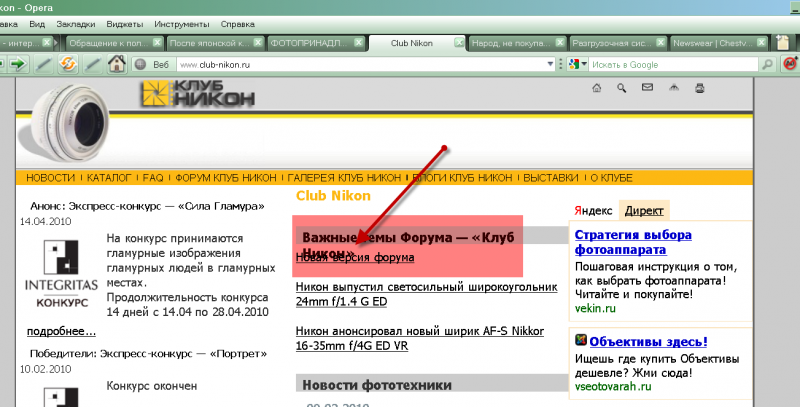
Task: Open a new tab with page icon
Action: pyautogui.click(x=783, y=42)
